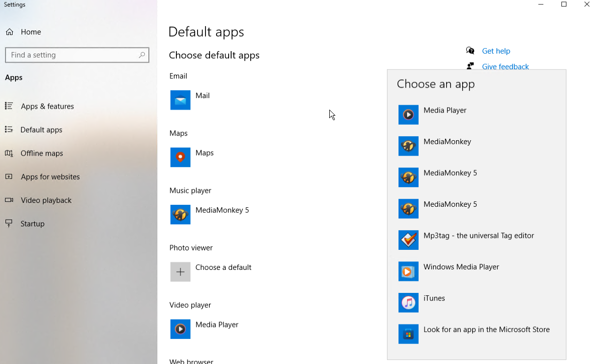Select 'Look for an app in the Microsoft Store'
The image size is (593, 364).
(x=486, y=329)
